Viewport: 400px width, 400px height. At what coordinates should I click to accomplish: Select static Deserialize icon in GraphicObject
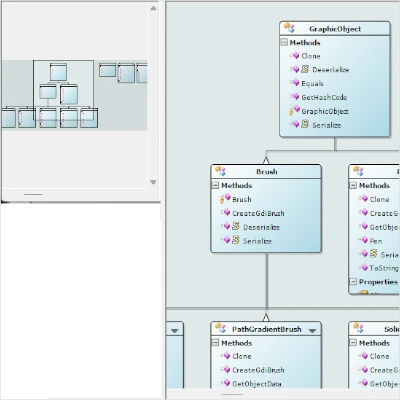coord(299,69)
